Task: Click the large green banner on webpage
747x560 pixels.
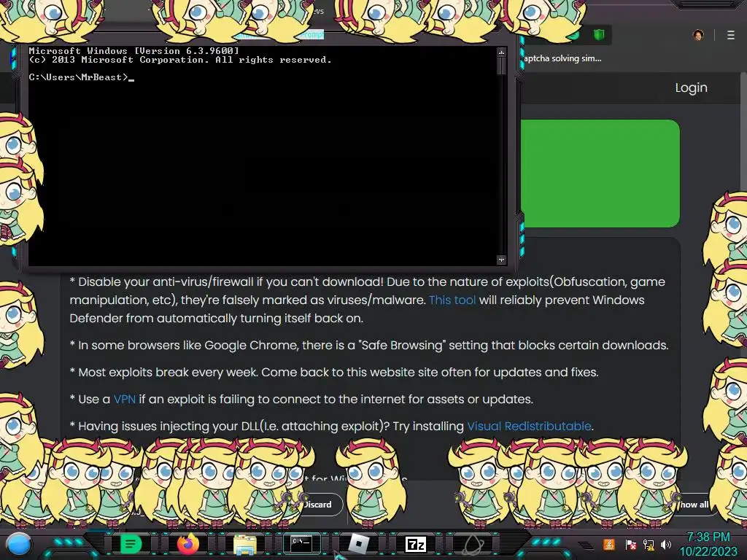Action: click(600, 174)
